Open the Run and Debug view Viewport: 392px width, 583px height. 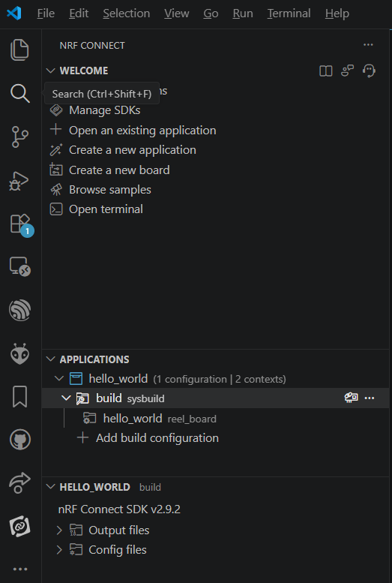(19, 181)
